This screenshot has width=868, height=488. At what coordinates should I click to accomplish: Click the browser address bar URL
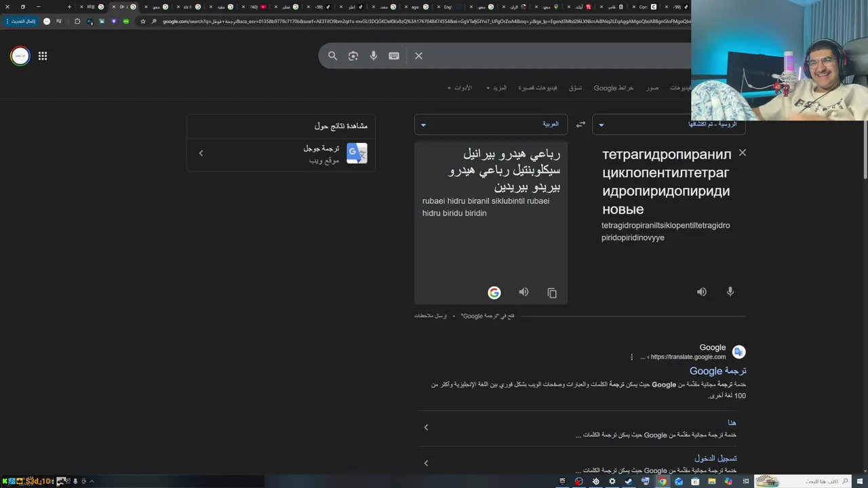426,22
